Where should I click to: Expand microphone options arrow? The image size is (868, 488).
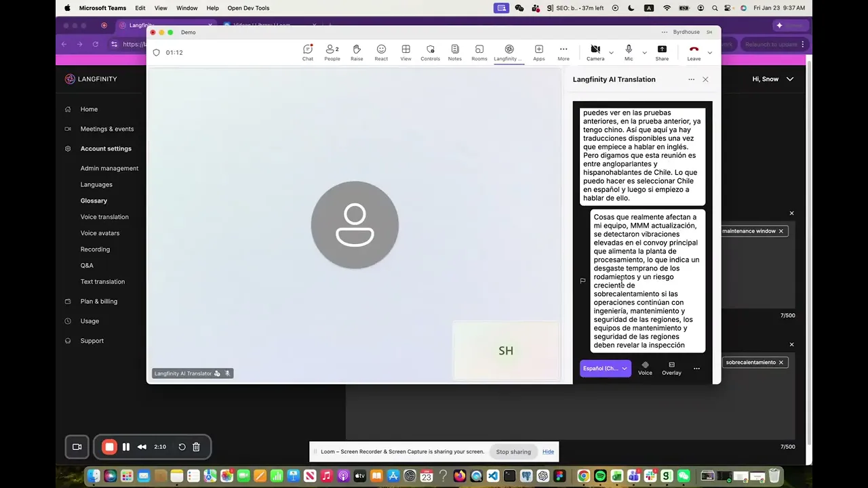click(644, 52)
